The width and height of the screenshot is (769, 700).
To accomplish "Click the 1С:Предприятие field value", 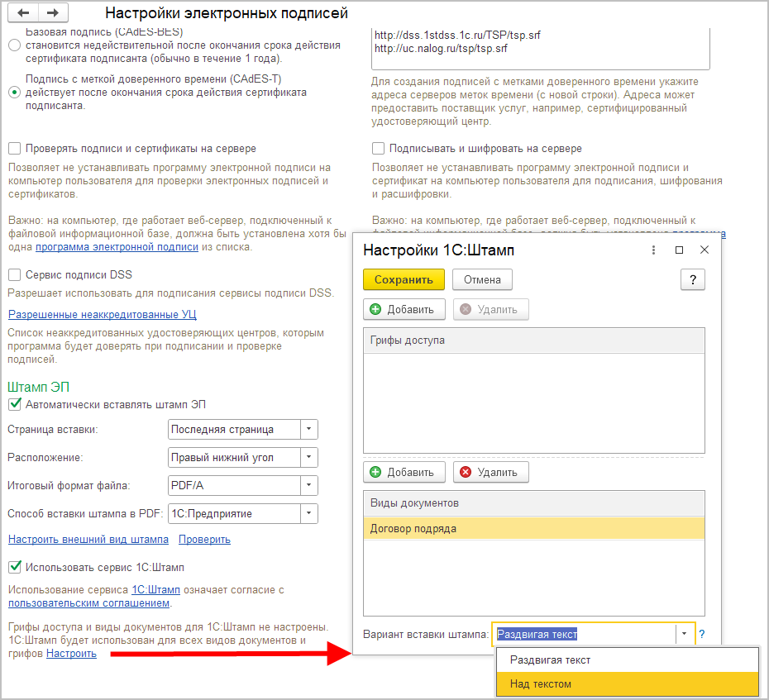I will pos(234,514).
